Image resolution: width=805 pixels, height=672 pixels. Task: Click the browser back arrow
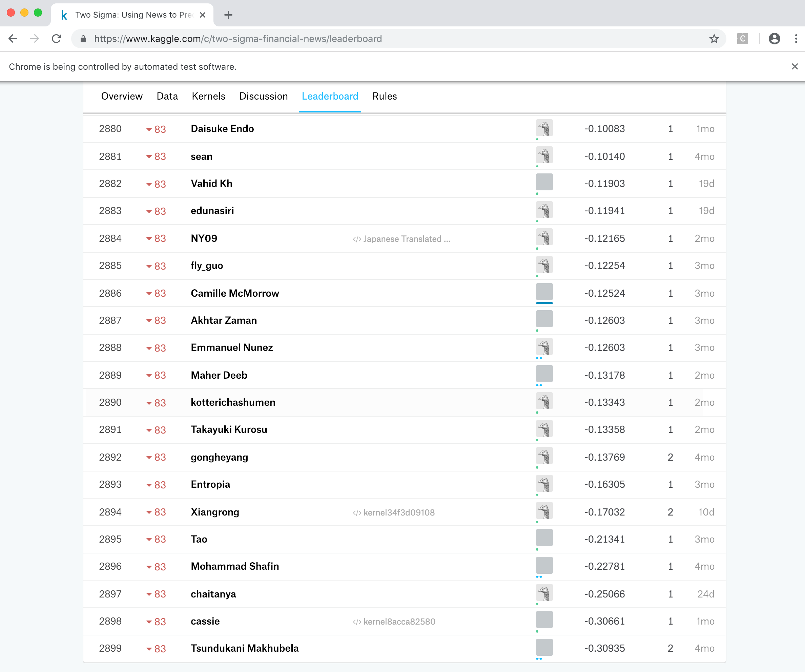click(13, 39)
